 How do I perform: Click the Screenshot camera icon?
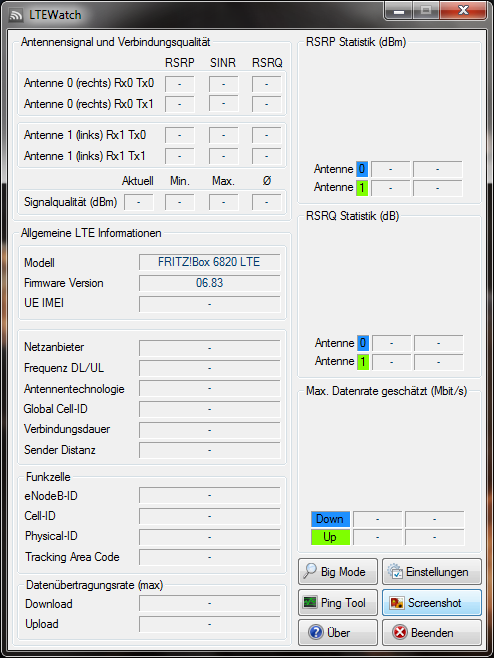396,603
